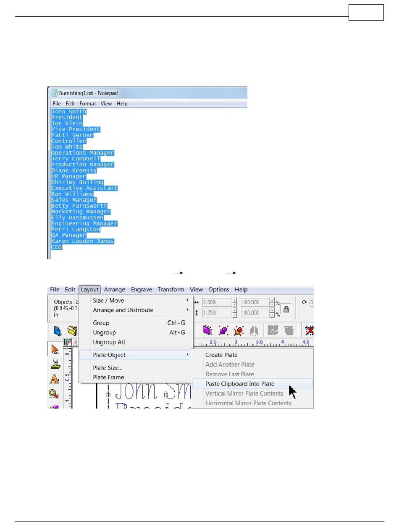The image size is (399, 532).
Task: Open the File menu in the engraving app
Action: pyautogui.click(x=55, y=289)
